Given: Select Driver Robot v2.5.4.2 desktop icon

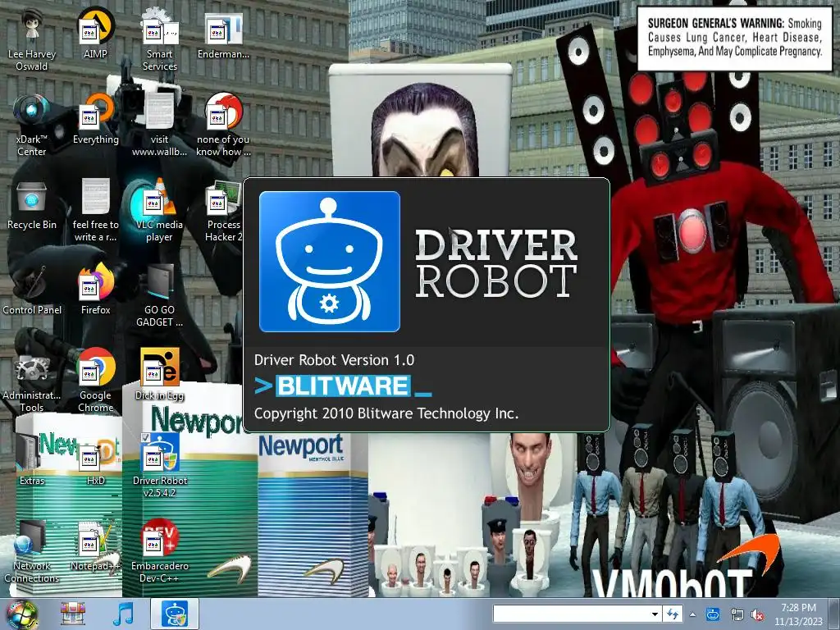Looking at the screenshot, I should (x=160, y=466).
